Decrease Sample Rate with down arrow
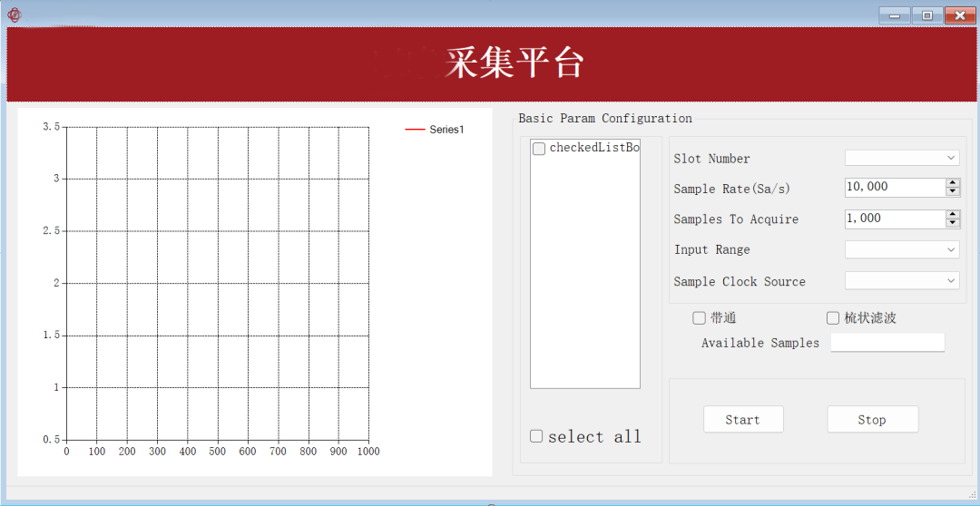 [953, 191]
